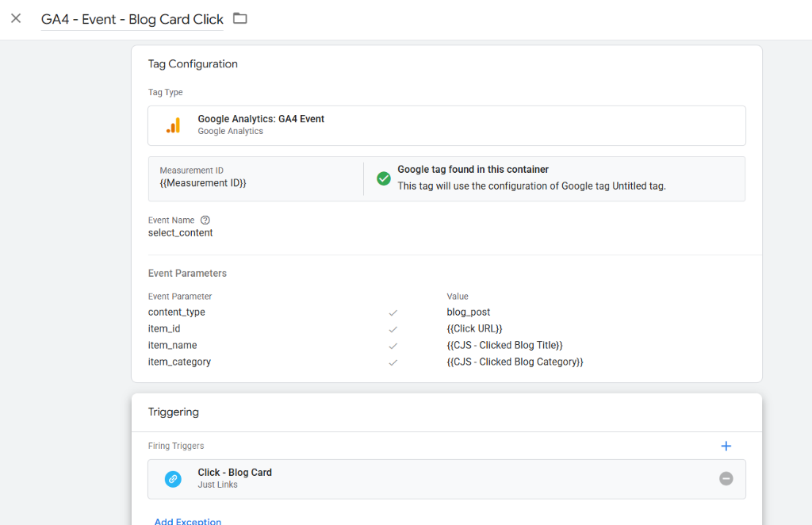Click the Add Exception link
This screenshot has width=812, height=525.
[x=187, y=521]
